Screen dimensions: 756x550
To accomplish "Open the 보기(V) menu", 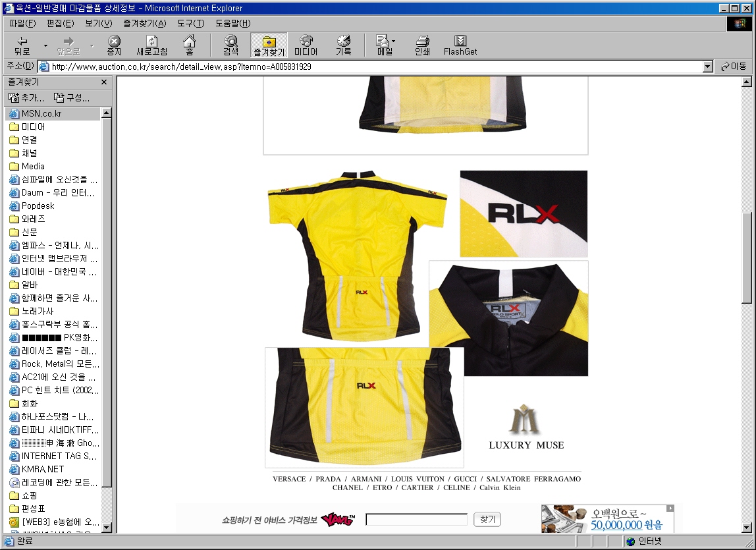I will click(98, 23).
